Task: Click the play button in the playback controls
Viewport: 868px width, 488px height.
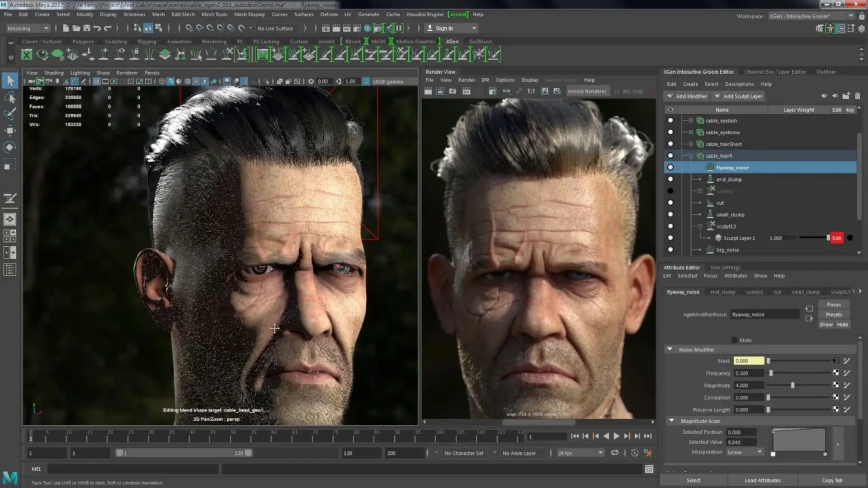Action: pyautogui.click(x=616, y=436)
